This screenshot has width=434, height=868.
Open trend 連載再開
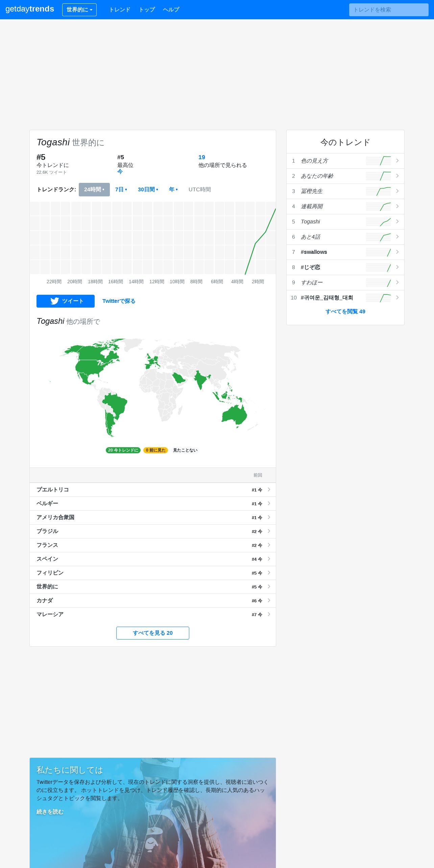[x=312, y=207]
